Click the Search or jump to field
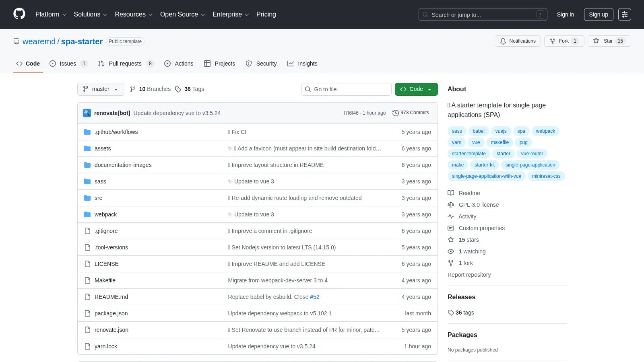This screenshot has width=644, height=362. (x=483, y=14)
